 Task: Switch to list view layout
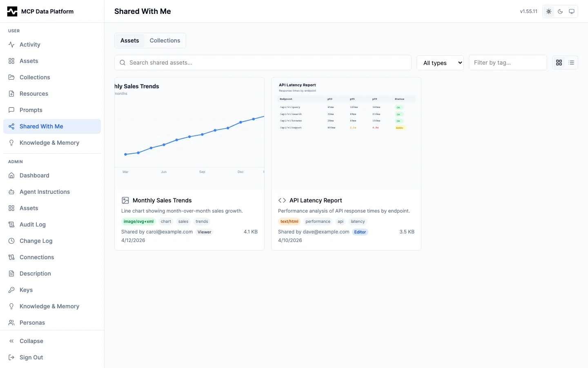pyautogui.click(x=571, y=63)
